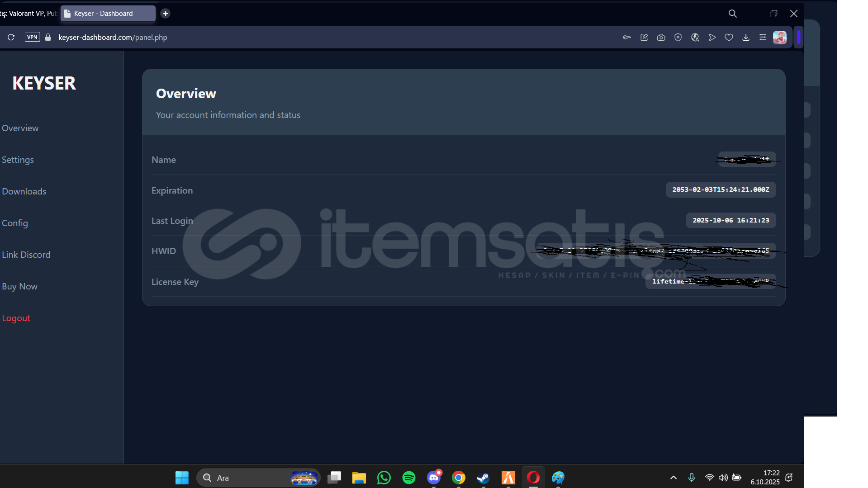Open the orange app icon next to Steam
Image resolution: width=868 pixels, height=488 pixels.
508,478
